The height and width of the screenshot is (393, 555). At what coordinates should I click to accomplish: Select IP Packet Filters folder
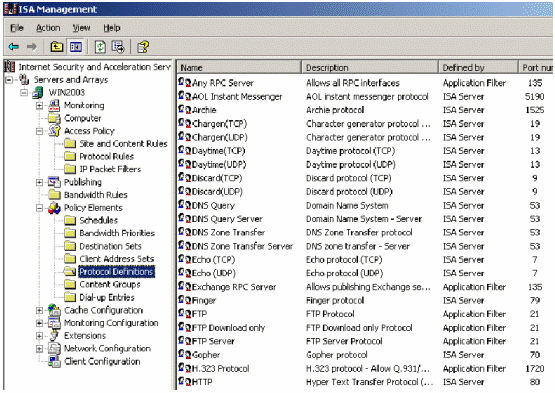[110, 169]
